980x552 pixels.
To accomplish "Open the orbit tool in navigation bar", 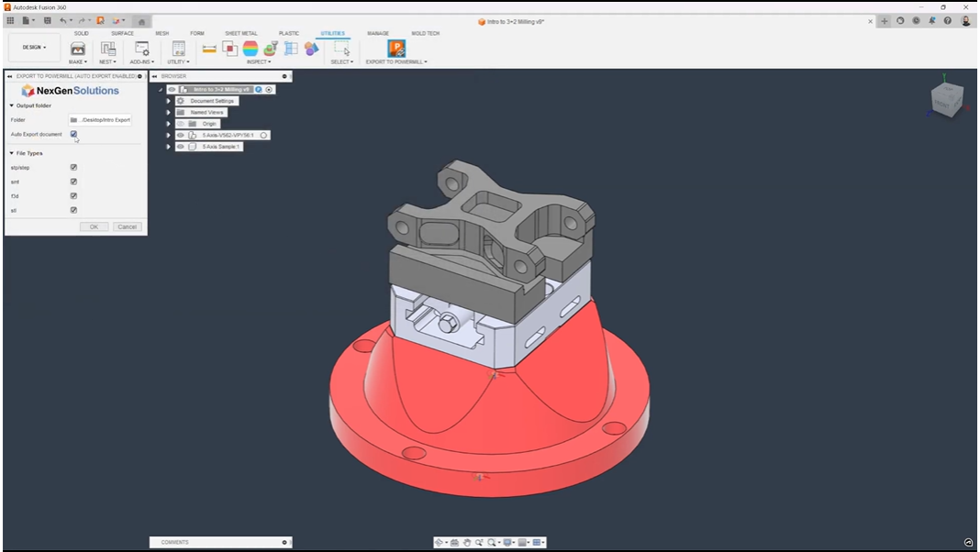I will (439, 543).
